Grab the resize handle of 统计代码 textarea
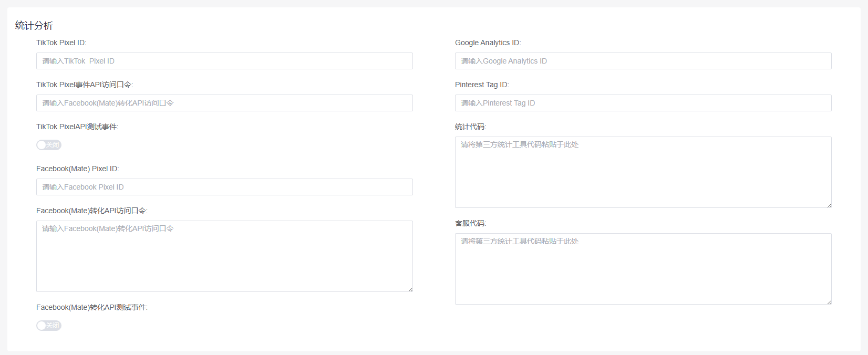 point(829,205)
